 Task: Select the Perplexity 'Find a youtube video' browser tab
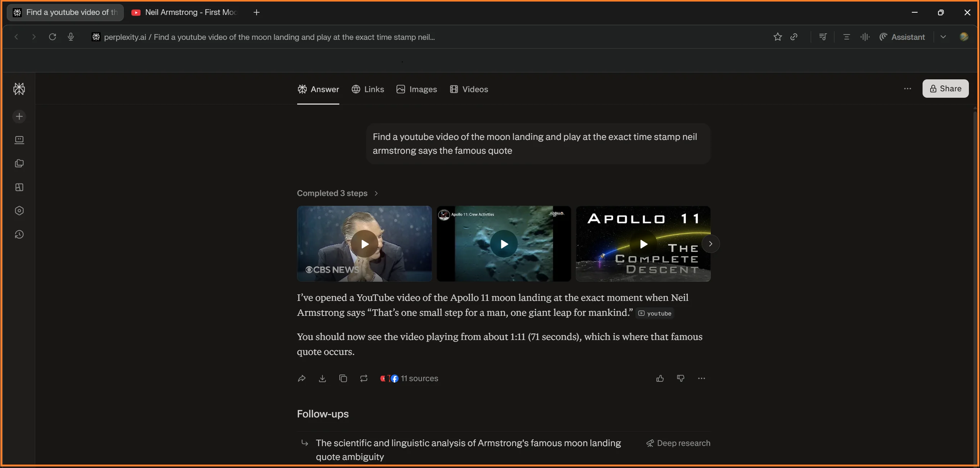[x=65, y=12]
